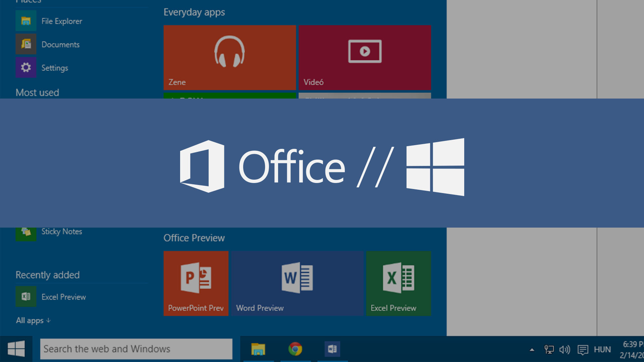The width and height of the screenshot is (644, 362).
Task: Switch the HUN input language indicator
Action: tap(602, 350)
